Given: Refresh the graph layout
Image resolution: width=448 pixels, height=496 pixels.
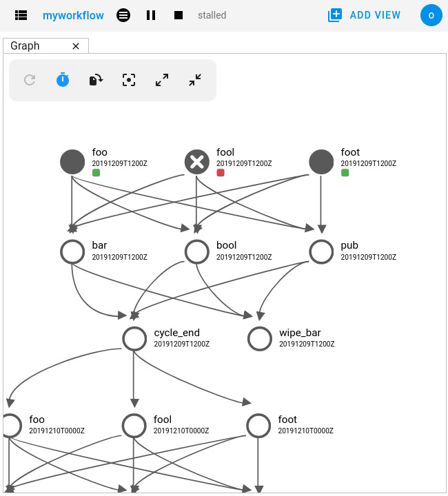Looking at the screenshot, I should tap(30, 81).
